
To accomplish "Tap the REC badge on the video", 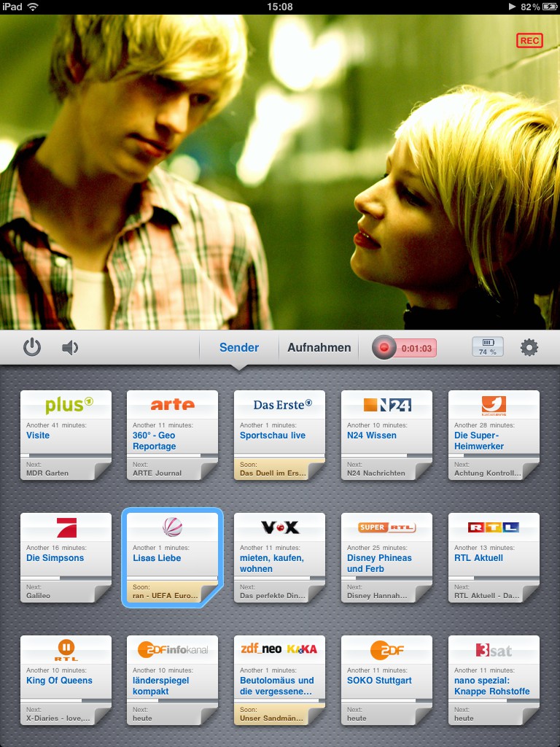I will [x=529, y=41].
